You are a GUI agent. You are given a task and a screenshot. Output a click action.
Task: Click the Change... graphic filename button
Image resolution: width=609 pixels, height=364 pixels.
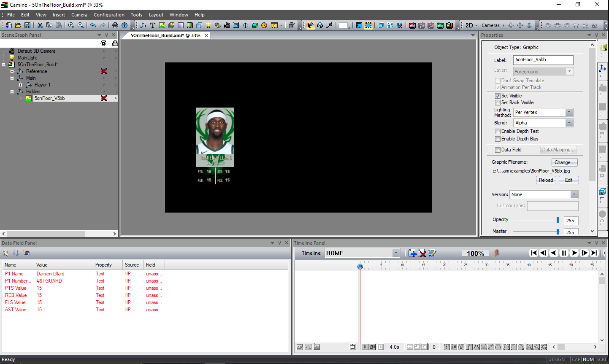(564, 162)
